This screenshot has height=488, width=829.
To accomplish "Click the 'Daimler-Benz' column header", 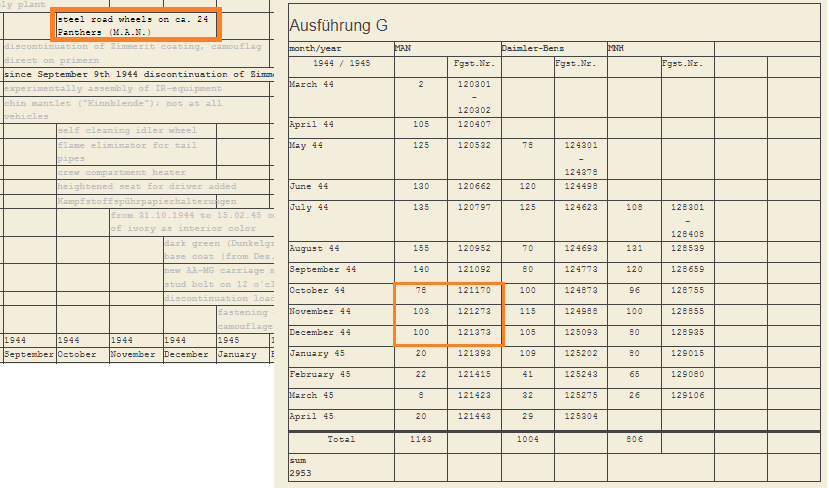I will 533,48.
